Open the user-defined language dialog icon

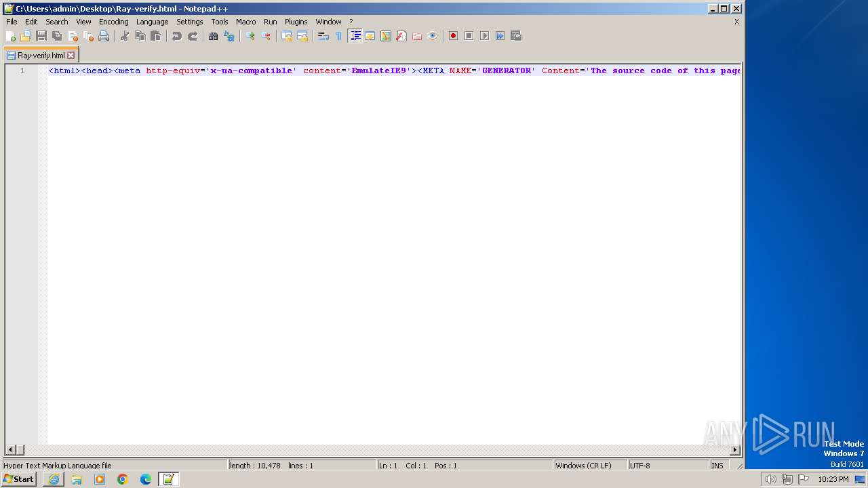370,36
